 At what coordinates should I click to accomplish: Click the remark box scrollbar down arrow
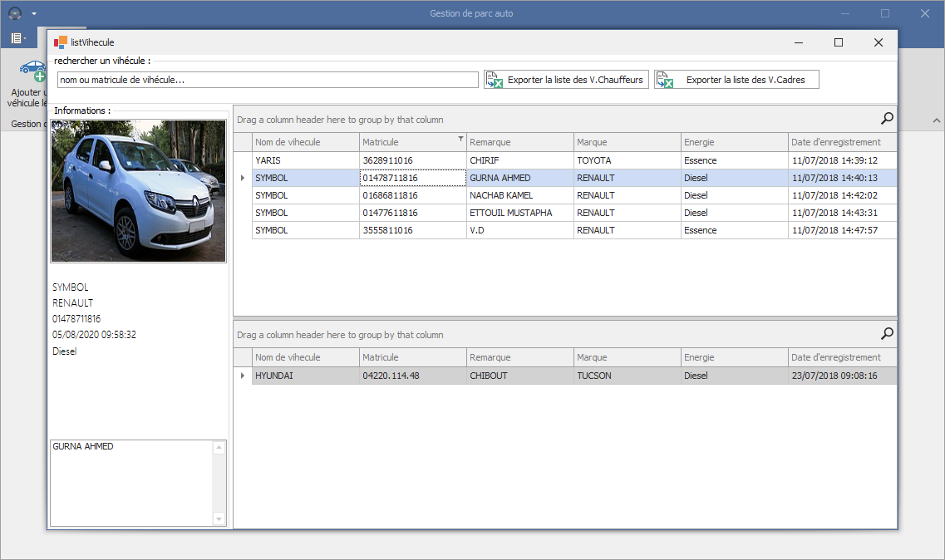click(x=219, y=519)
